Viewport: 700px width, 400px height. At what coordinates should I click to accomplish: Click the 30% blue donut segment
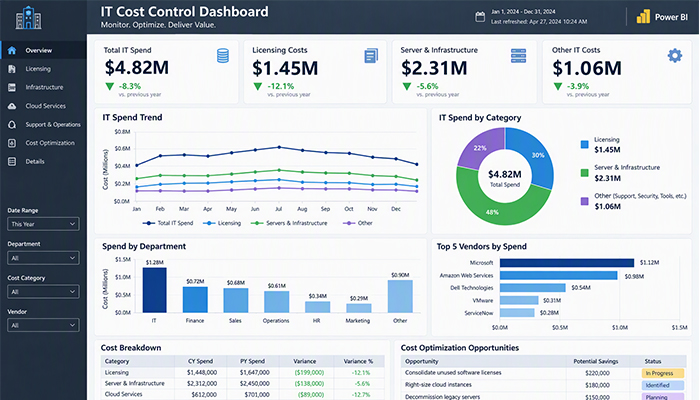(x=538, y=155)
